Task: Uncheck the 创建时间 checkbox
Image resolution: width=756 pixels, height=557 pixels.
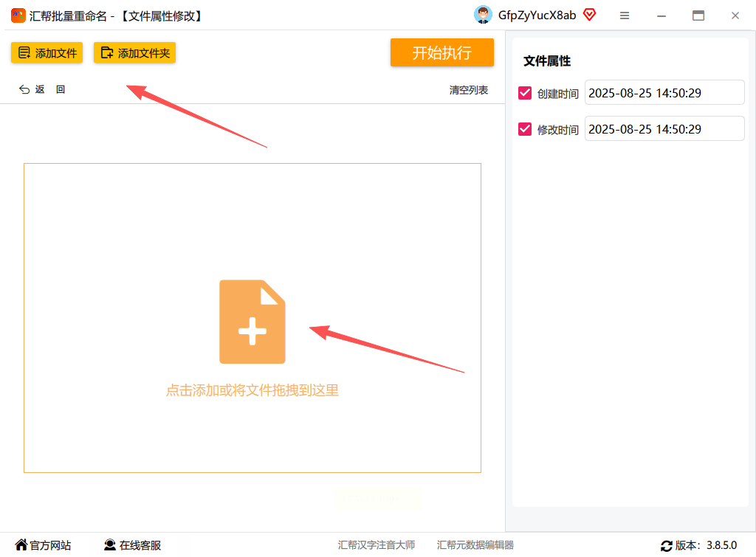Action: (x=525, y=93)
